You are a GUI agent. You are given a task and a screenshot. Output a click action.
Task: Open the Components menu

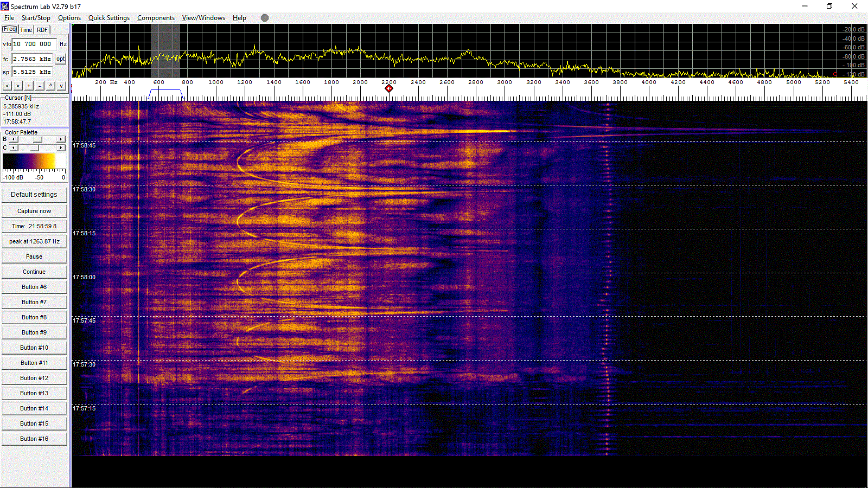click(156, 18)
